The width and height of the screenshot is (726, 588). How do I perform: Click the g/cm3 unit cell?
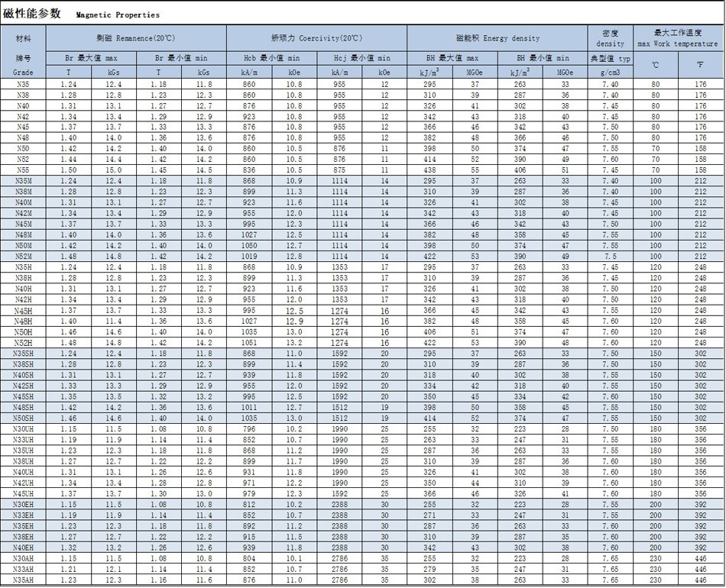click(611, 73)
